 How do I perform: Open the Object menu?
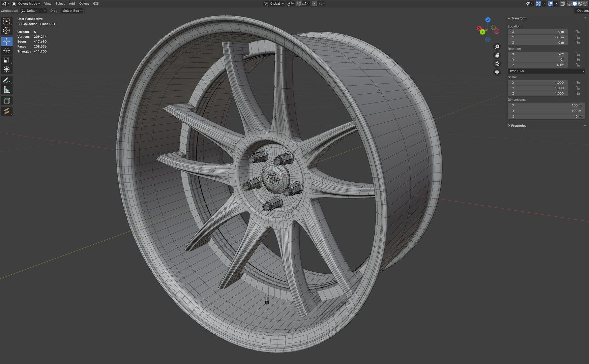(84, 4)
